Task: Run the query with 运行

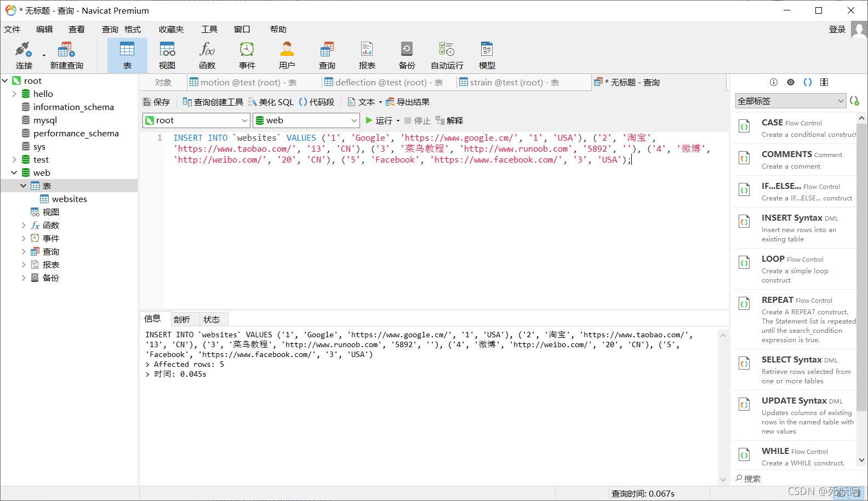Action: [379, 120]
